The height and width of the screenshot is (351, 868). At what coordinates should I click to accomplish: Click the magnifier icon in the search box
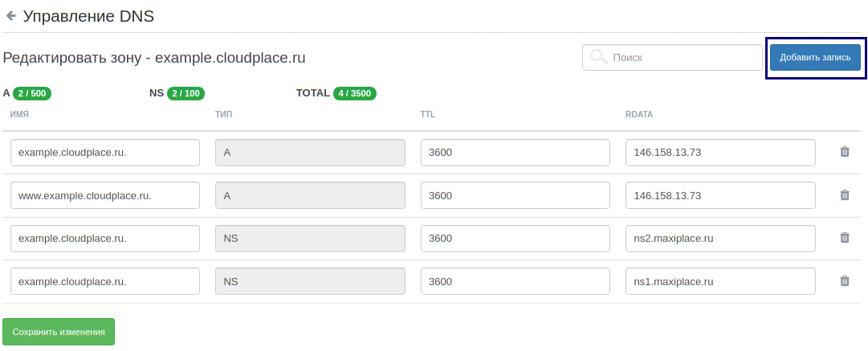(599, 58)
